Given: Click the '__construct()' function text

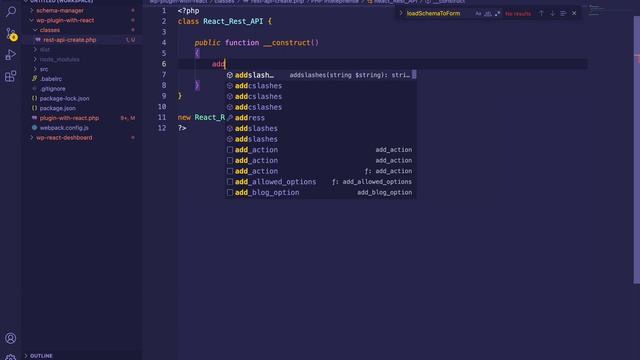Looking at the screenshot, I should click(x=291, y=42).
